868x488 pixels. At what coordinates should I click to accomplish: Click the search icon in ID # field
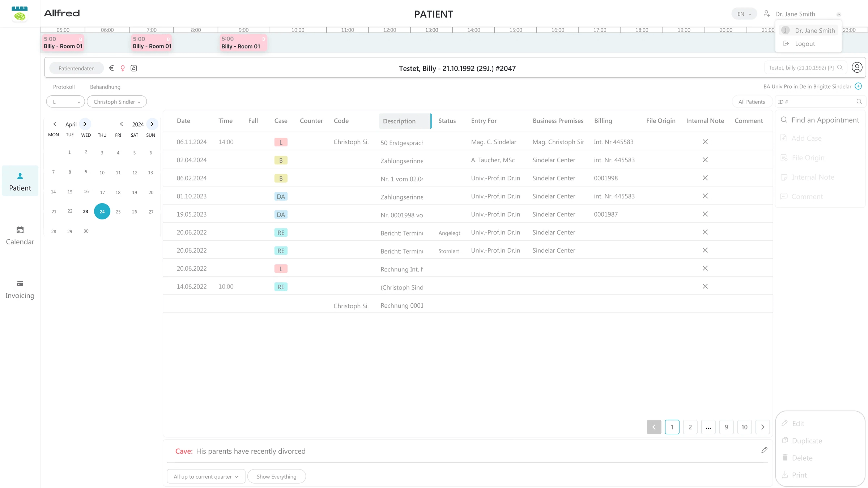(x=859, y=102)
